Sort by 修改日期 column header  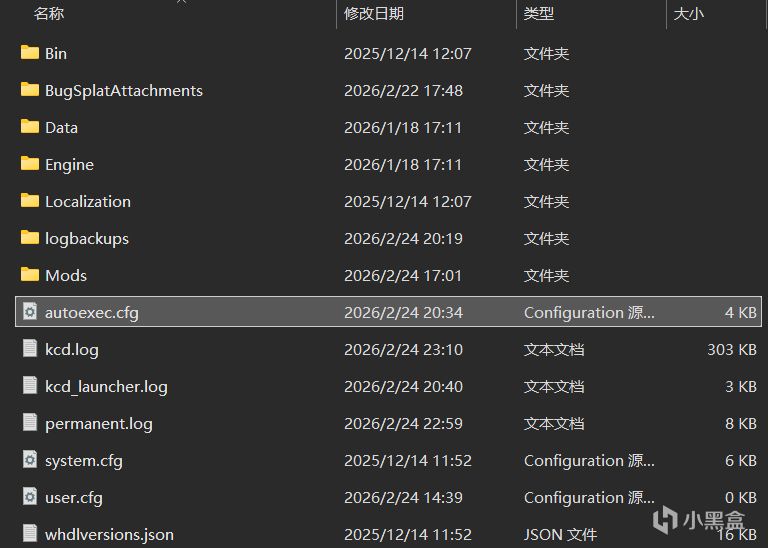[x=373, y=13]
